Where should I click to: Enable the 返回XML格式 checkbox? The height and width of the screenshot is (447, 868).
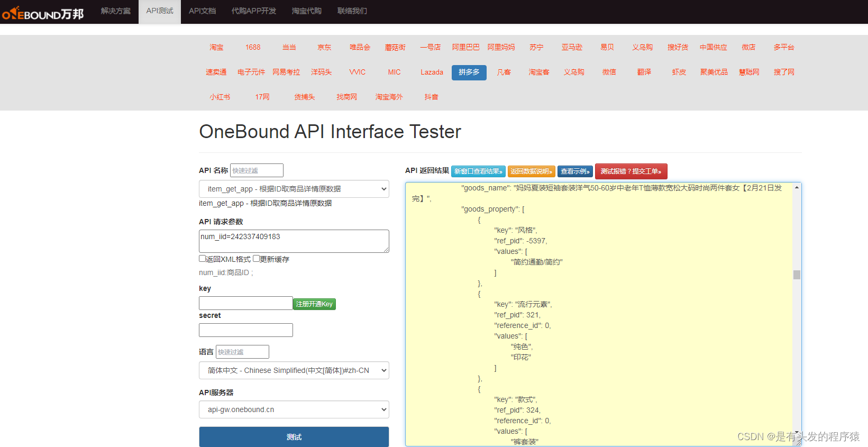coord(202,259)
